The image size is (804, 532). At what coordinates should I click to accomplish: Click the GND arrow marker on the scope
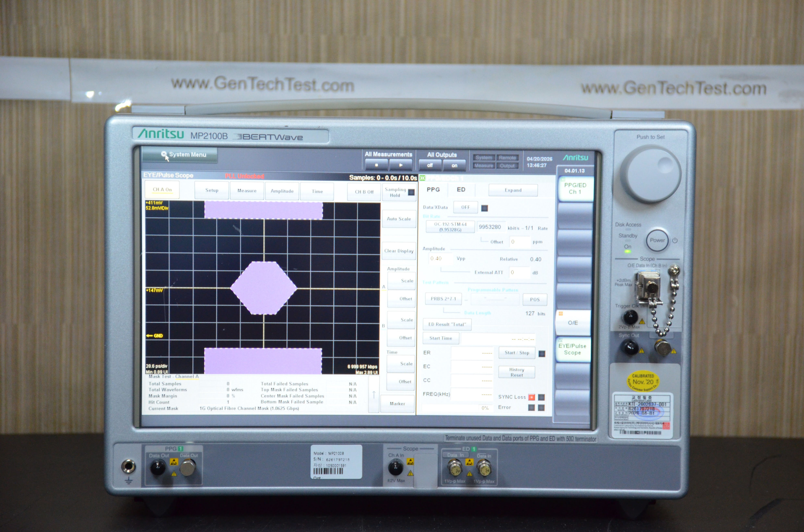pyautogui.click(x=155, y=335)
